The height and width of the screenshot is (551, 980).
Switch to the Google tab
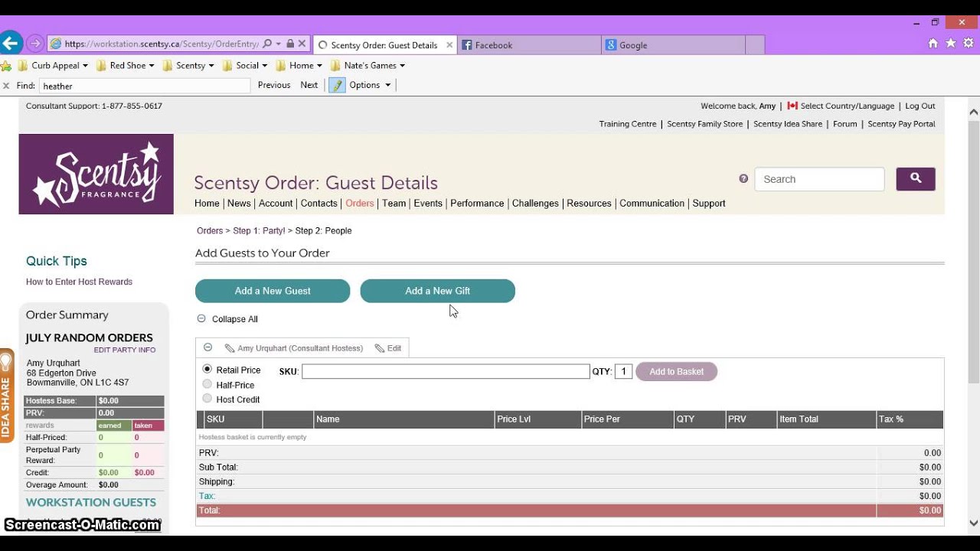[x=673, y=45]
